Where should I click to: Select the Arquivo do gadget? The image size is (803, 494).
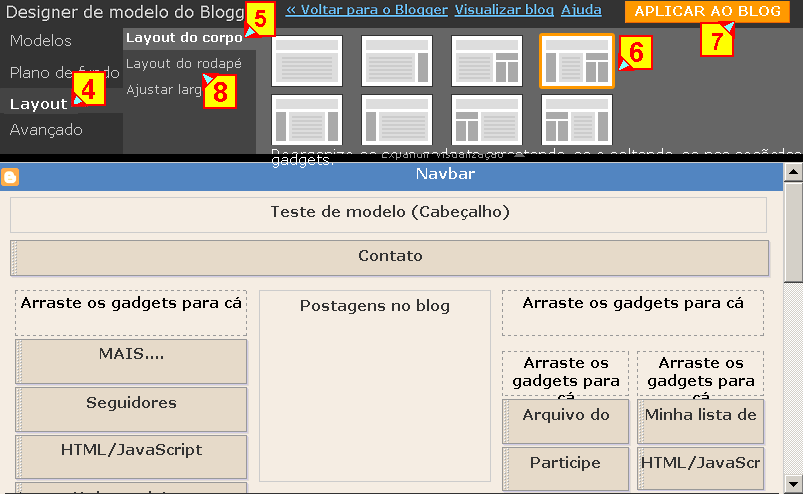coord(565,421)
